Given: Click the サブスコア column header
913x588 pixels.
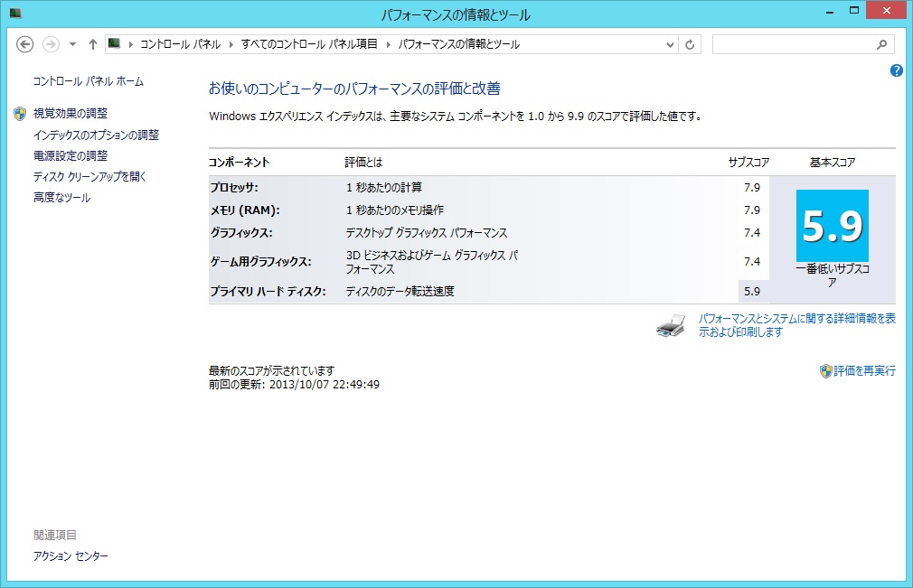Looking at the screenshot, I should coord(748,163).
